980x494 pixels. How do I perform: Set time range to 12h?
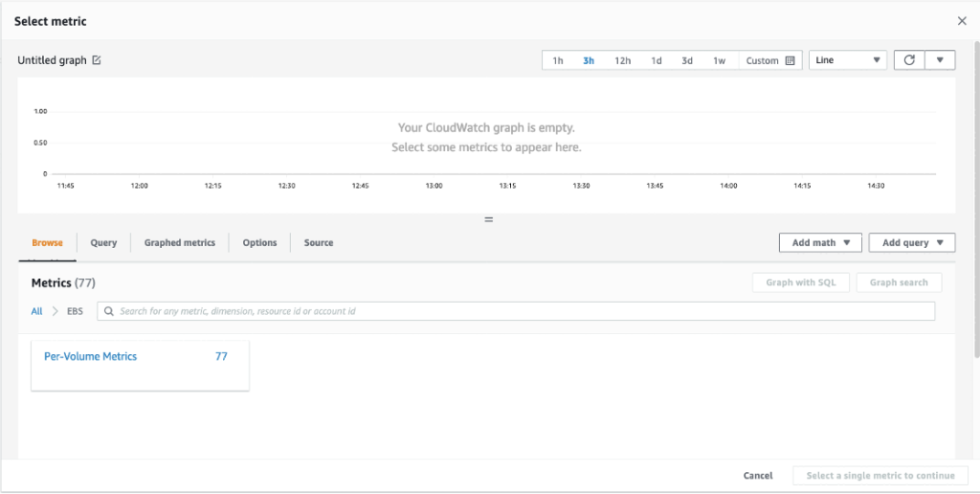click(x=622, y=60)
